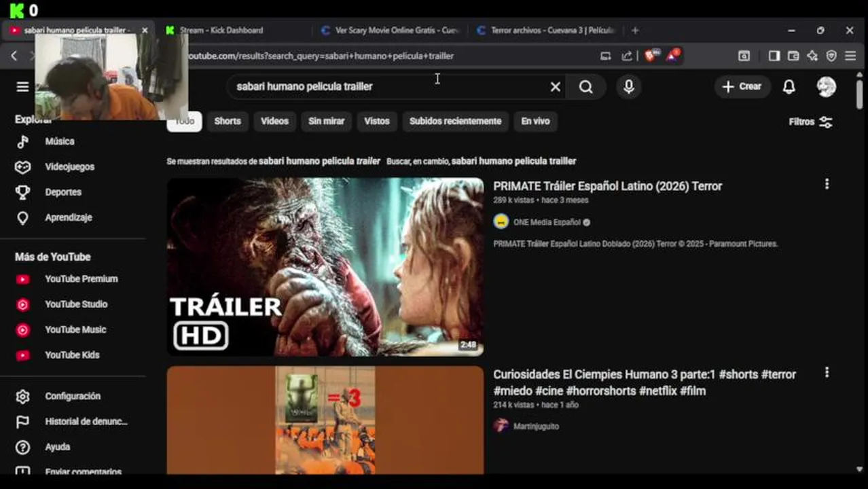The width and height of the screenshot is (868, 489).
Task: Play the Ciempies Humano 3 thumbnail
Action: (x=325, y=420)
